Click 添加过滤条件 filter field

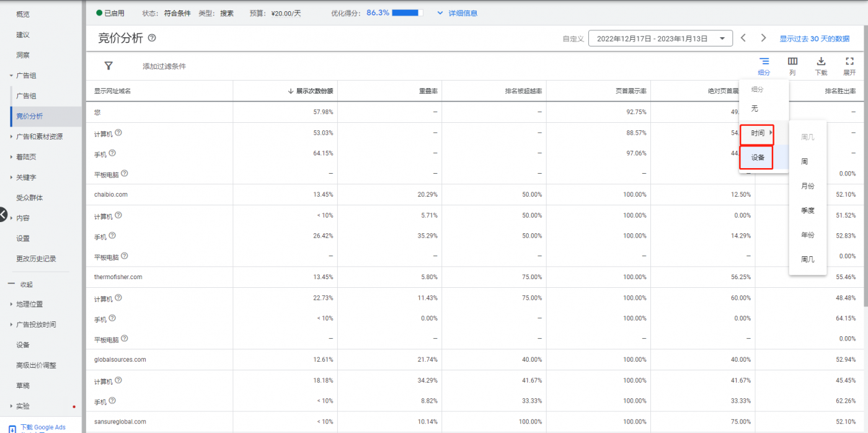[164, 66]
